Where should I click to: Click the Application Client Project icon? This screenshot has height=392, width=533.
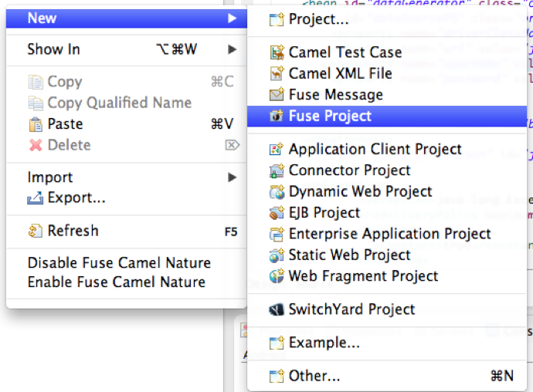point(276,149)
